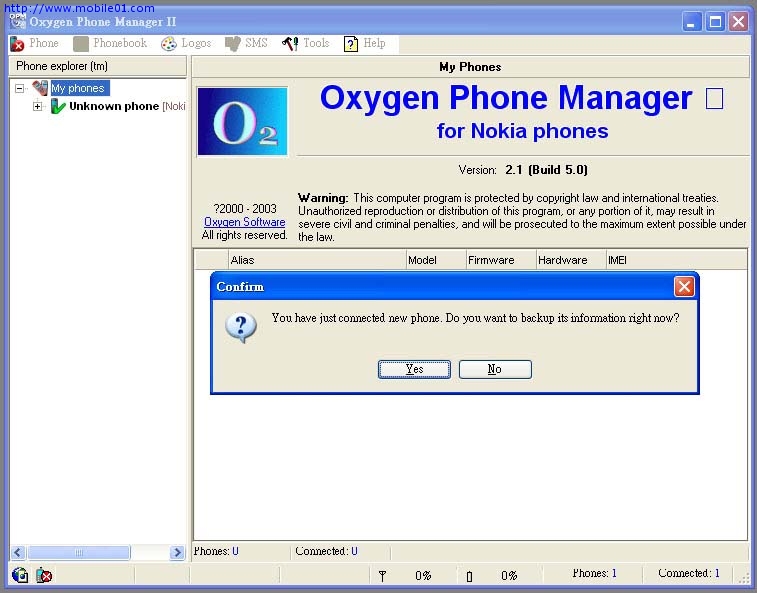The image size is (757, 593).
Task: Click the battery 0% status value
Action: point(509,576)
